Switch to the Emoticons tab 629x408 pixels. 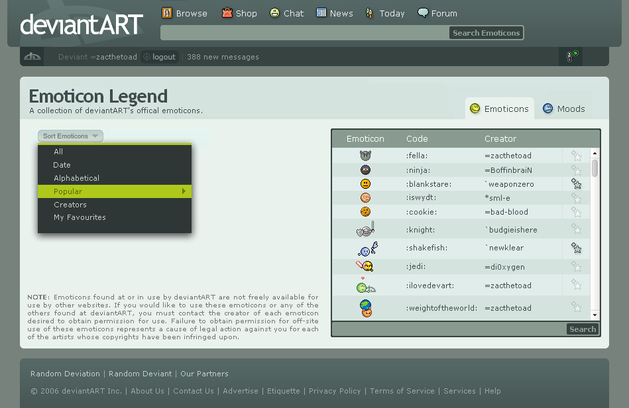click(x=499, y=109)
